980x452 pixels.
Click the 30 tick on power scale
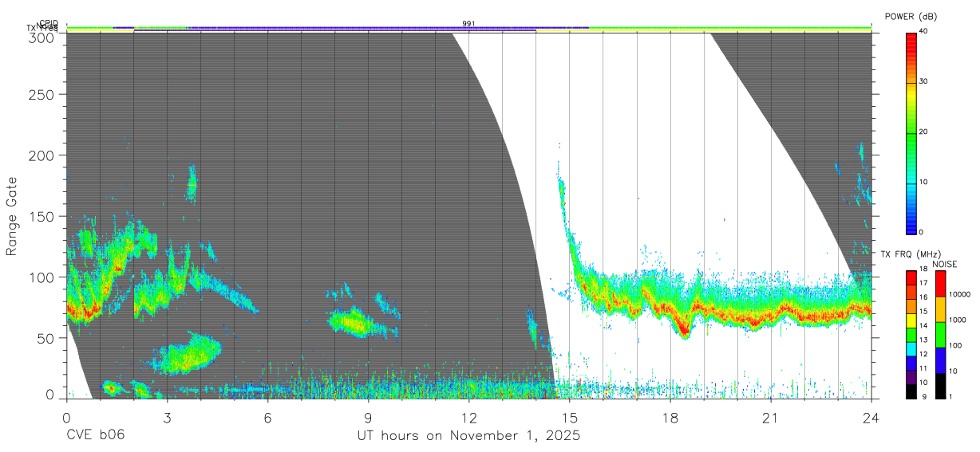(925, 81)
